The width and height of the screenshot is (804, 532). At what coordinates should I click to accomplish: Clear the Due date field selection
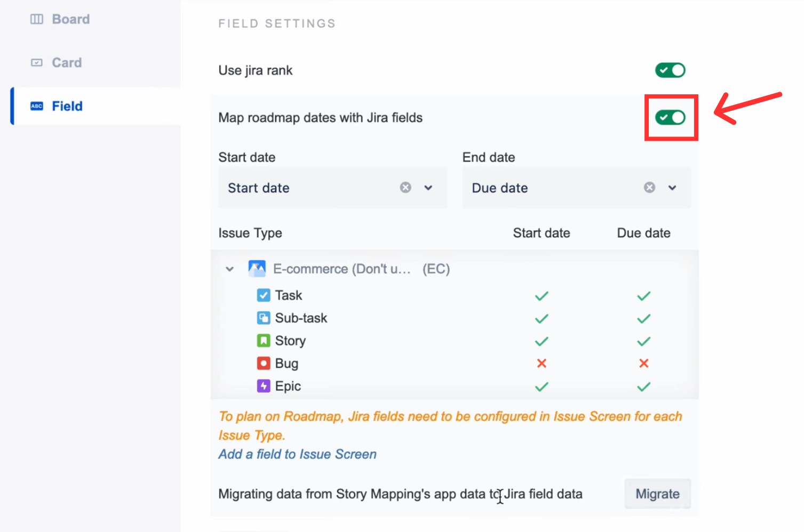point(649,188)
